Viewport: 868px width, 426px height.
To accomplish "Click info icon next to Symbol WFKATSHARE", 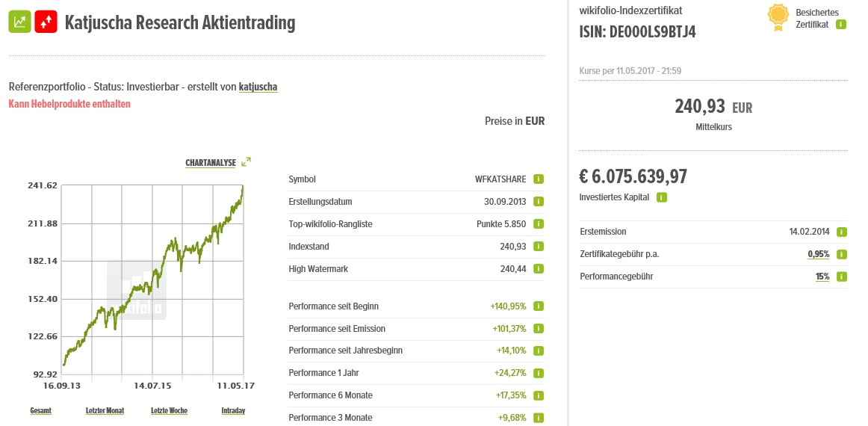I will click(539, 179).
